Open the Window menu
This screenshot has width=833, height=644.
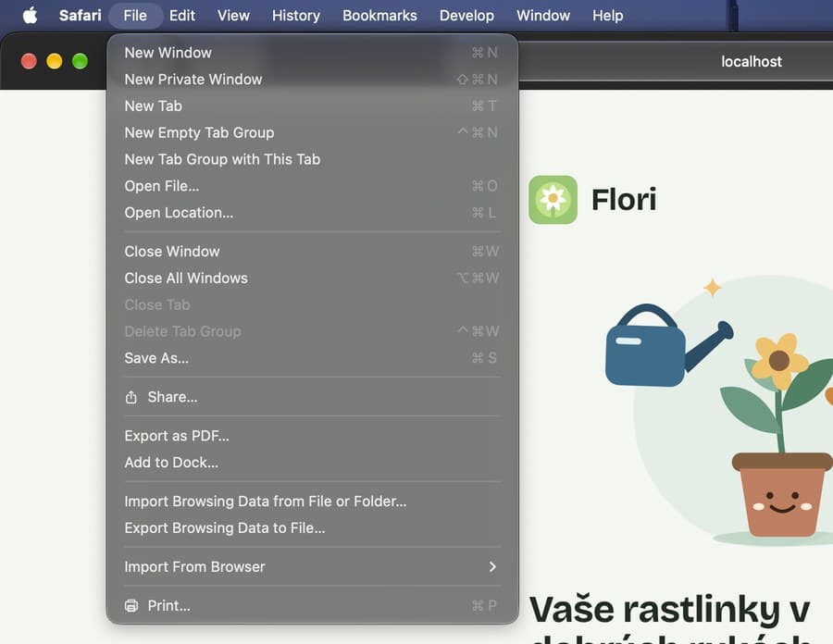click(543, 16)
